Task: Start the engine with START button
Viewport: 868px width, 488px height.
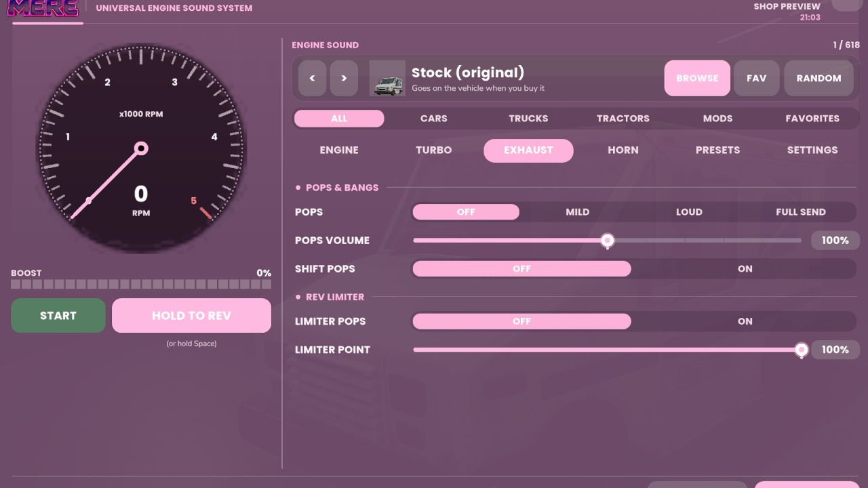Action: tap(58, 316)
